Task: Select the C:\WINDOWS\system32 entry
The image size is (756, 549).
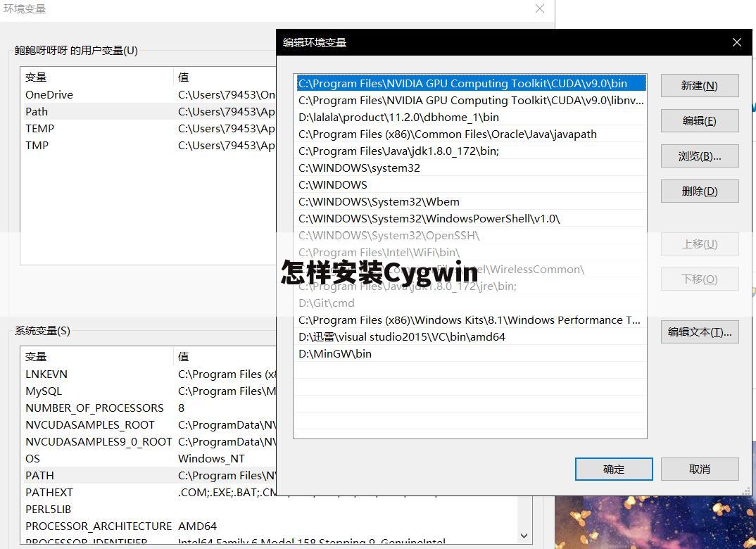Action: (471, 168)
